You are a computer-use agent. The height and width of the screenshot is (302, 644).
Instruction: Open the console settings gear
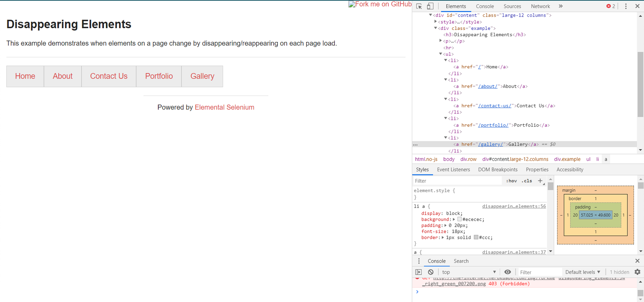(638, 272)
